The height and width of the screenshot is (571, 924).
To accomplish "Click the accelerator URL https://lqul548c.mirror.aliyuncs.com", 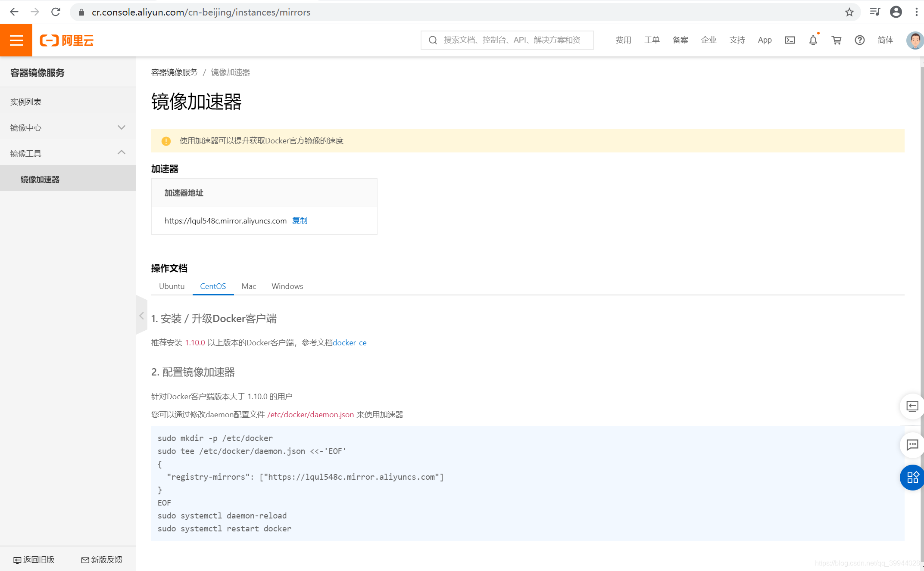I will coord(225,220).
